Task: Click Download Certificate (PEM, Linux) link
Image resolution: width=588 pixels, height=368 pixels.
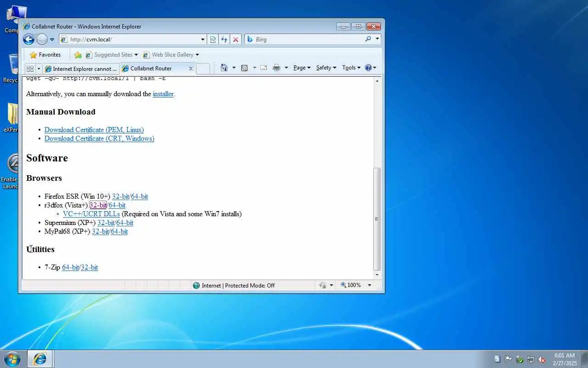Action: tap(94, 130)
